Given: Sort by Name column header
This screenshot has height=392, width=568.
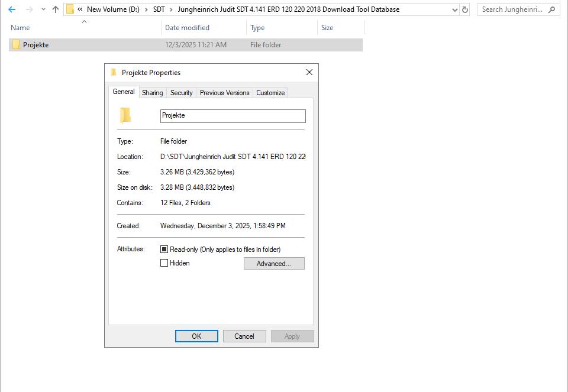Looking at the screenshot, I should (x=20, y=28).
